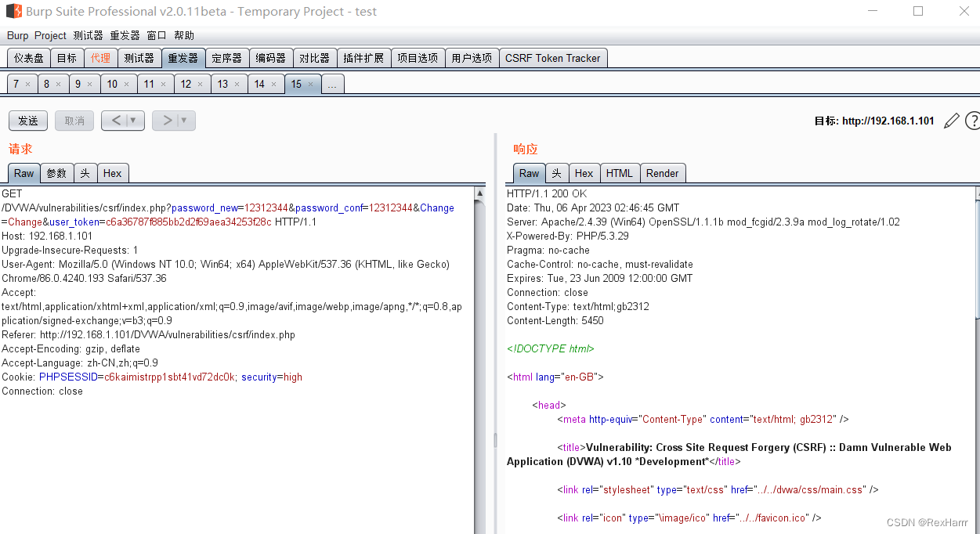Select the response Render tab
This screenshot has height=534, width=980.
(663, 173)
